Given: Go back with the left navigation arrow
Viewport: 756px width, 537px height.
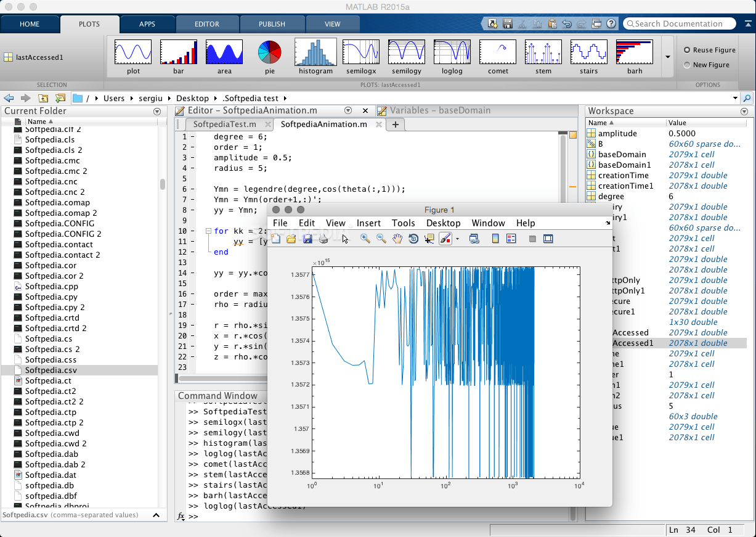Looking at the screenshot, I should [x=9, y=98].
